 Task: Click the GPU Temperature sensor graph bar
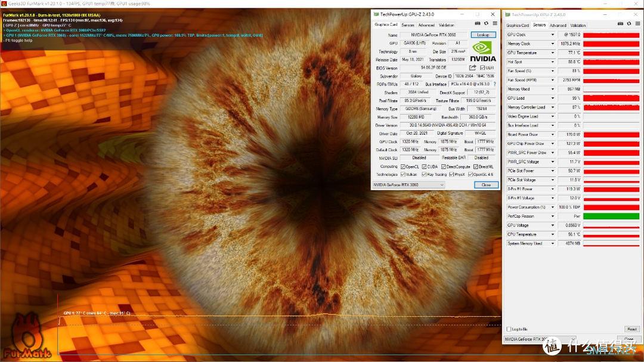tap(611, 53)
